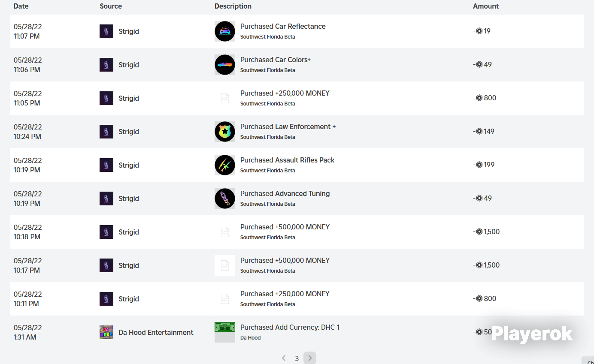The image size is (594, 364).
Task: Click the Da Hood Entertainment group icon
Action: click(106, 332)
